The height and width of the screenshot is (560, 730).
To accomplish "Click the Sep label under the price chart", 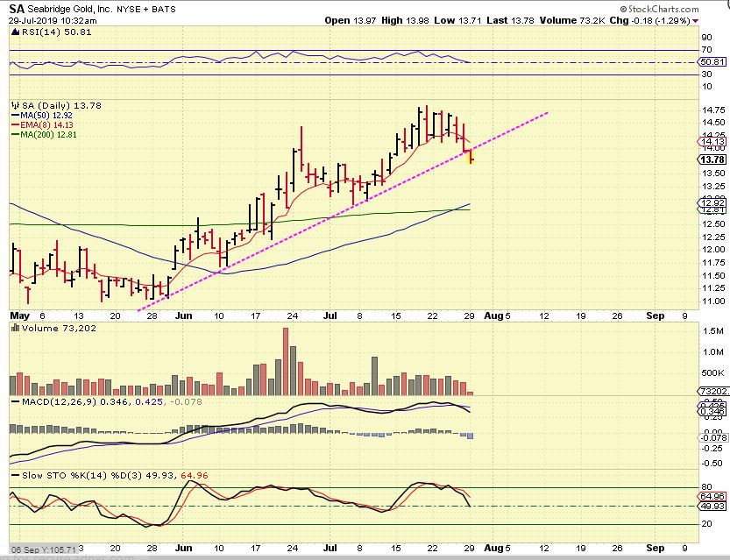I will pos(655,315).
